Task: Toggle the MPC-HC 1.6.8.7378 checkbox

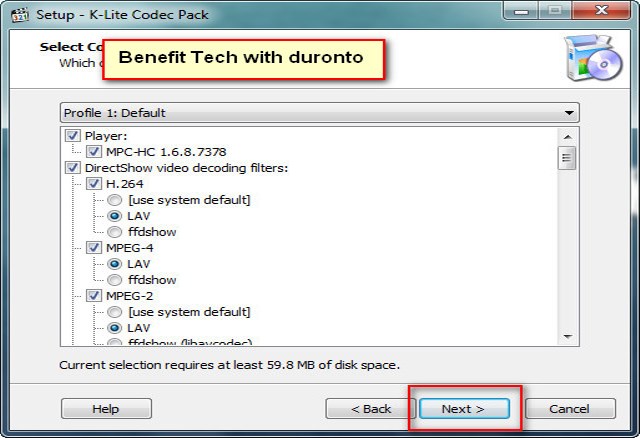Action: tap(94, 152)
